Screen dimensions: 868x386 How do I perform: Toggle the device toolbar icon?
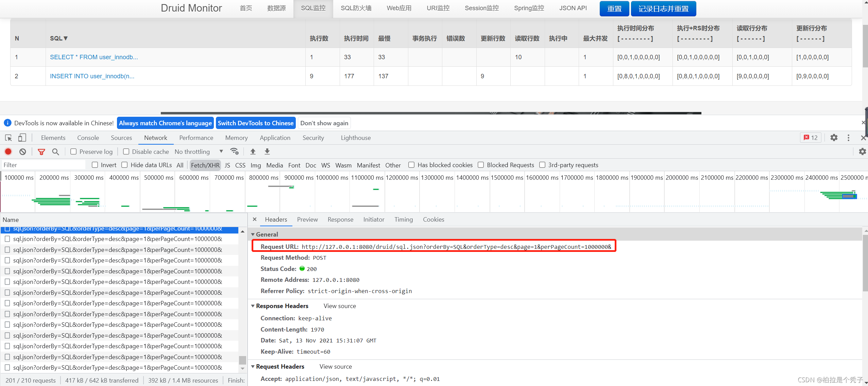22,138
